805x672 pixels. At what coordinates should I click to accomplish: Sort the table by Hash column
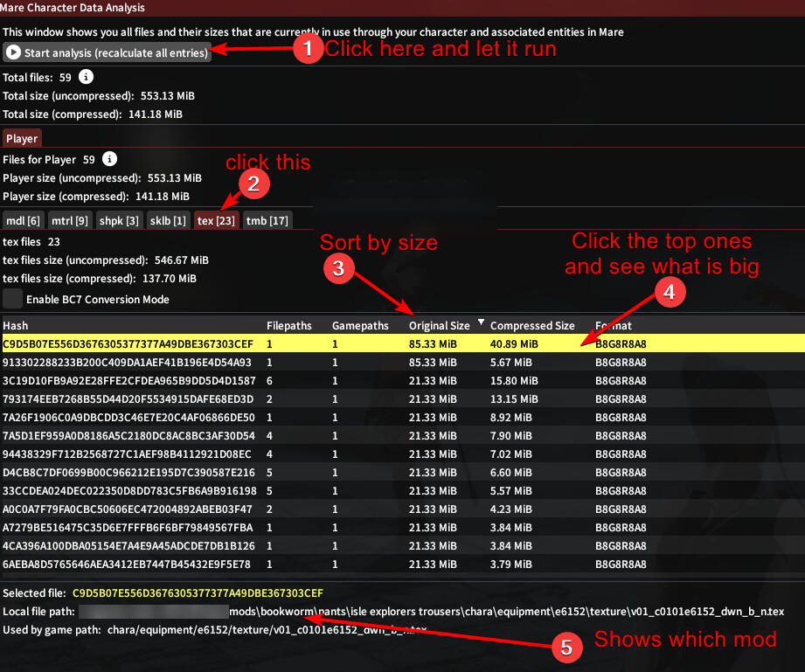pos(16,326)
